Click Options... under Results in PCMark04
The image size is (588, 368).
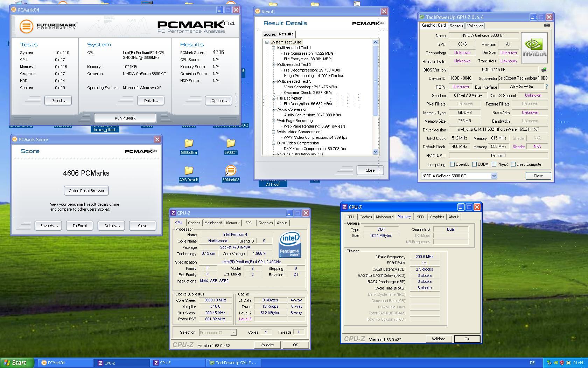219,101
